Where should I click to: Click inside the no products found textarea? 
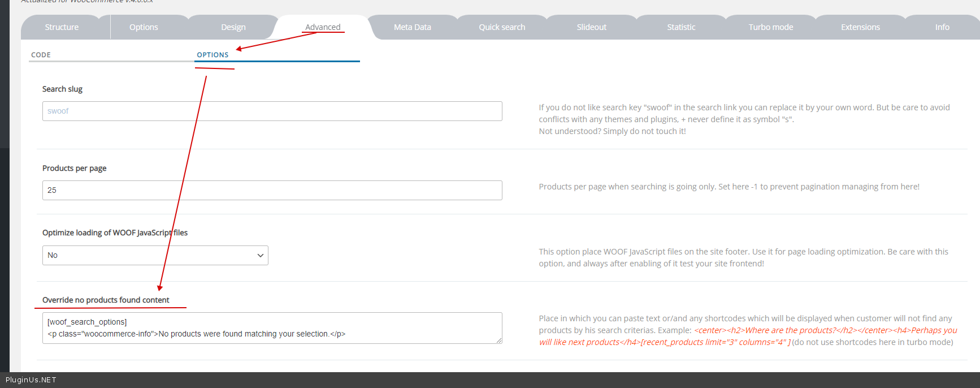pos(272,328)
